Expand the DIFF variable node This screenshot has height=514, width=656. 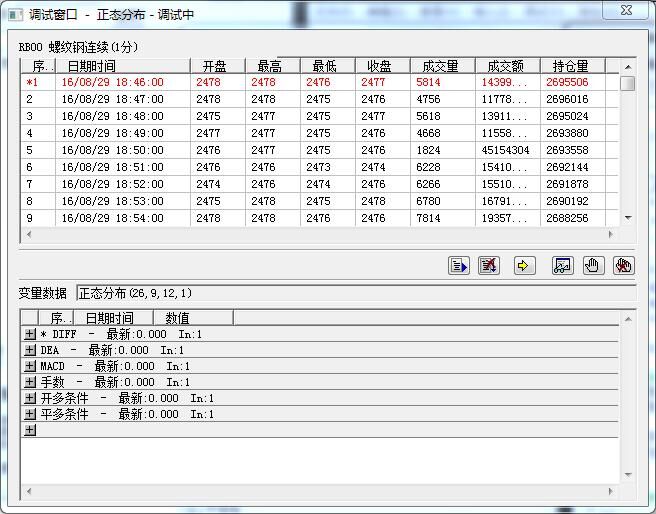[x=30, y=334]
